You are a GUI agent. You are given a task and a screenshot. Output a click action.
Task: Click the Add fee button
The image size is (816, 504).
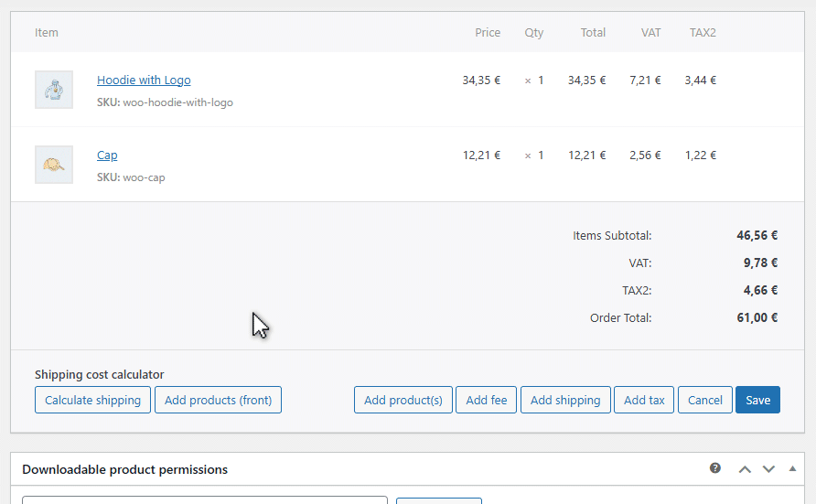pos(486,400)
